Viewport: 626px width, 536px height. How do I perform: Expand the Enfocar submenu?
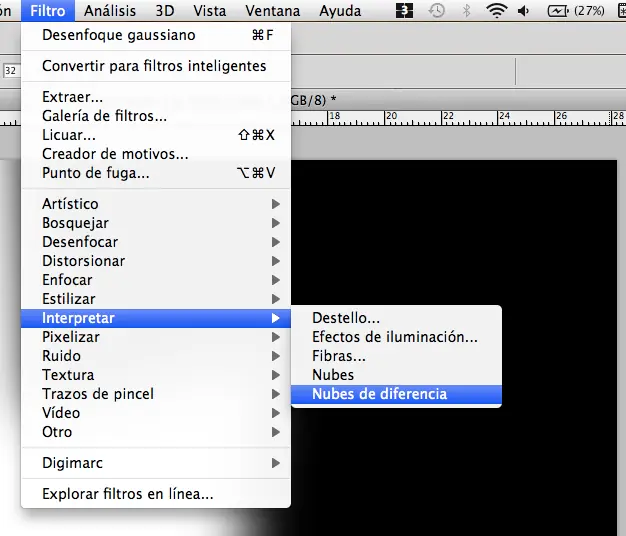click(x=156, y=280)
